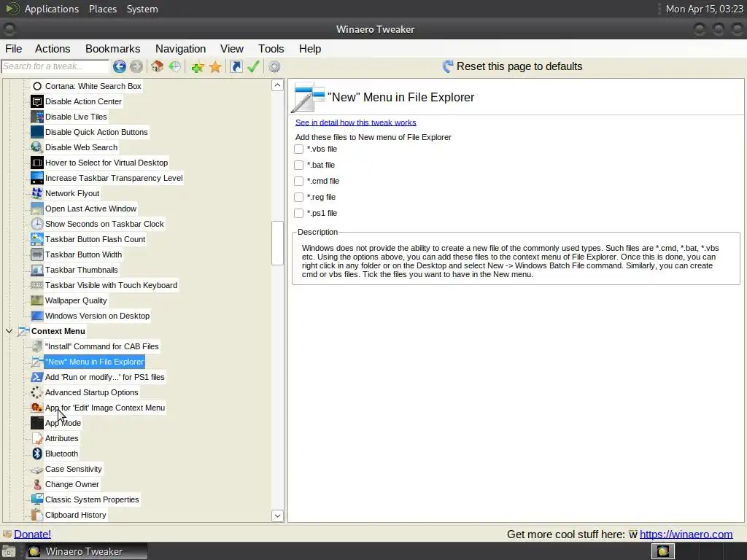This screenshot has width=747, height=560.
Task: Click the tree vertical scrollbar thumb
Action: 277,243
